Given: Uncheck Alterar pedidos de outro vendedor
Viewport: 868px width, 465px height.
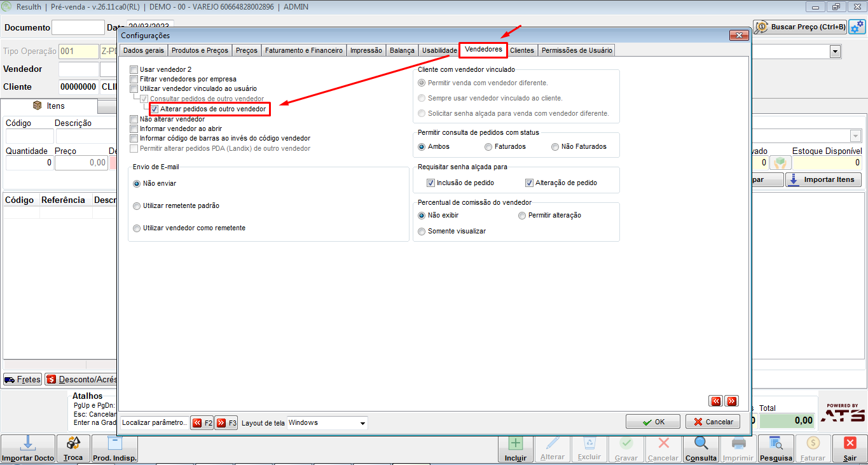Looking at the screenshot, I should 155,109.
